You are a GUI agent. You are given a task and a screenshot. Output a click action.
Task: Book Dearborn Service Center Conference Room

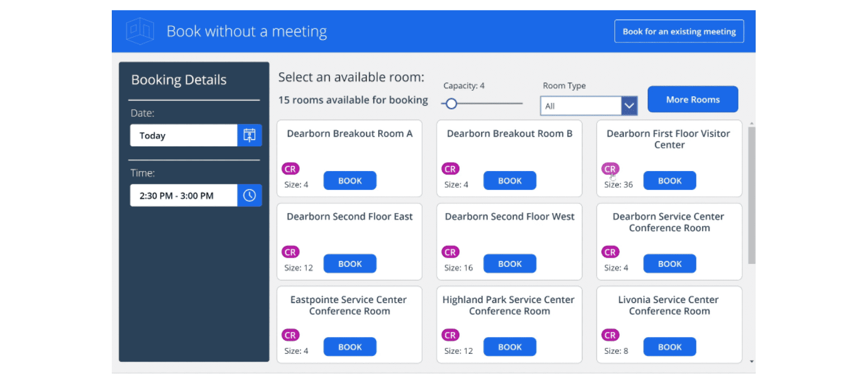point(669,264)
